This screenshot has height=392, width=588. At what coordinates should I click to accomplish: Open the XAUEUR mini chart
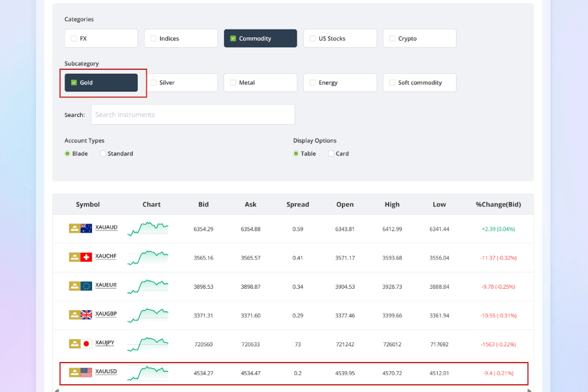148,286
